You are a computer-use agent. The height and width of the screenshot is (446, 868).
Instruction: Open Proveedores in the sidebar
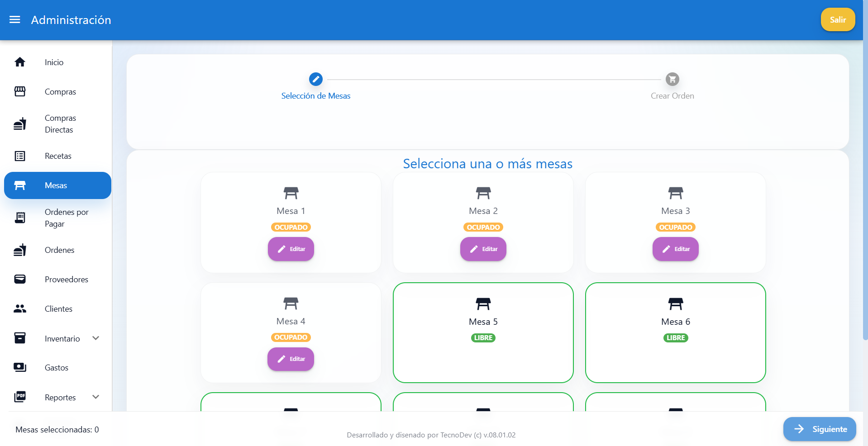pos(58,279)
